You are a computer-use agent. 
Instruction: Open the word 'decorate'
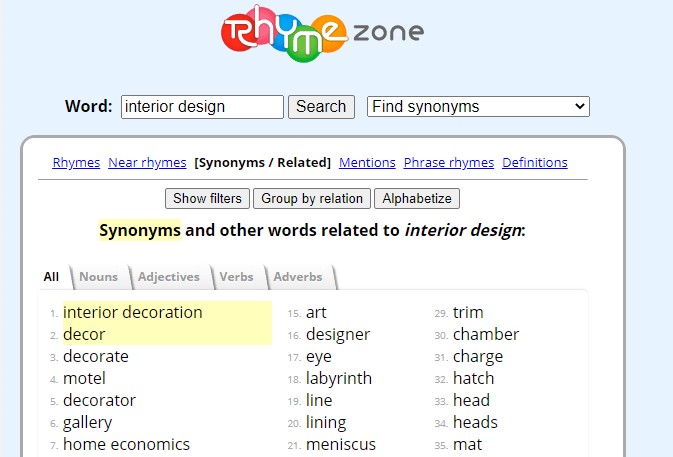tap(96, 356)
